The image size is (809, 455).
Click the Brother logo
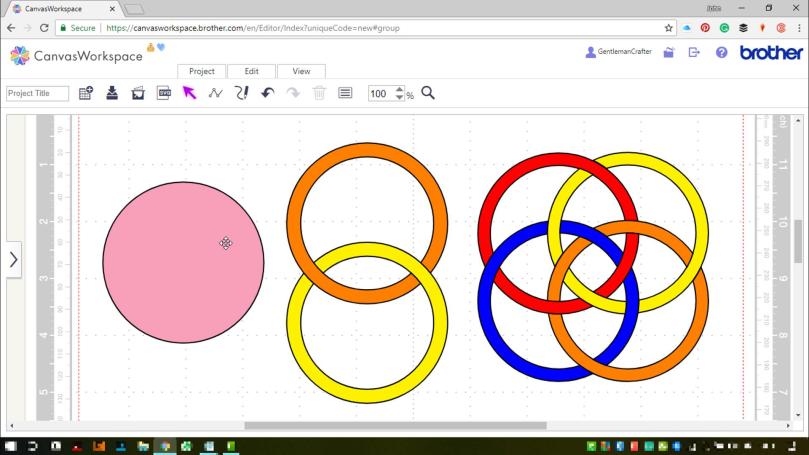click(x=771, y=52)
